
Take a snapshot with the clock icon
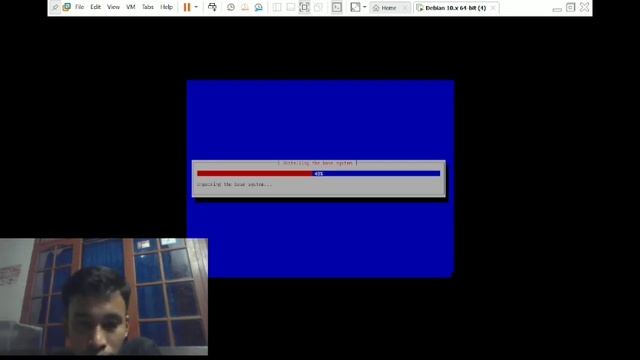click(231, 7)
